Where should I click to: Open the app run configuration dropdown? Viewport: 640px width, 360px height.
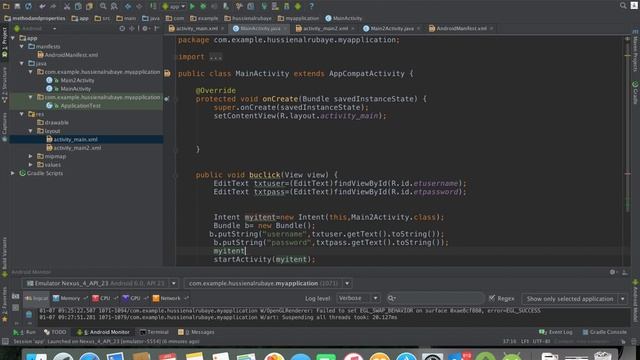pos(174,6)
